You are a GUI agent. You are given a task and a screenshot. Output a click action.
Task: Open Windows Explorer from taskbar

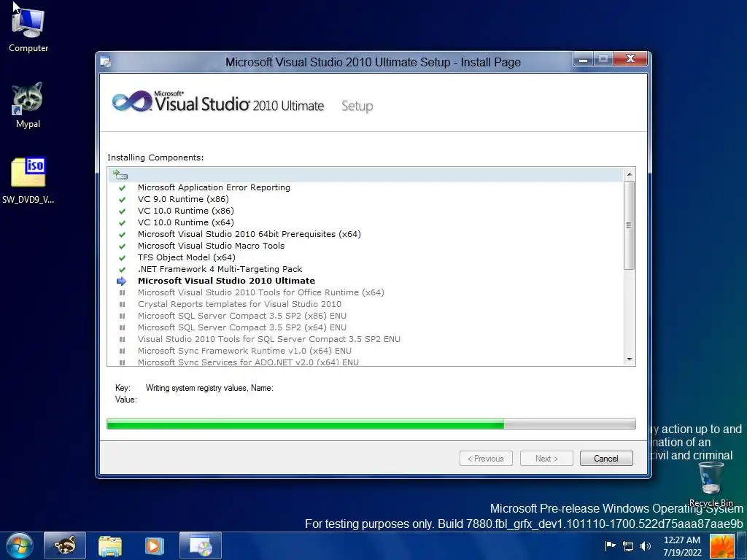click(x=110, y=545)
